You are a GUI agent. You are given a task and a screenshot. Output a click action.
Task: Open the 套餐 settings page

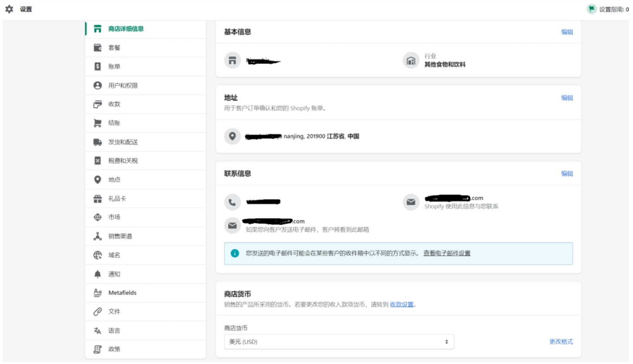pos(146,48)
